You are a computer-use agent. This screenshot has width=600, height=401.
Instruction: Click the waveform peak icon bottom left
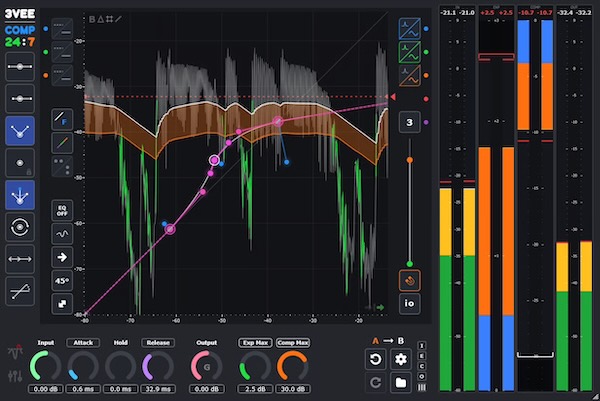15,351
